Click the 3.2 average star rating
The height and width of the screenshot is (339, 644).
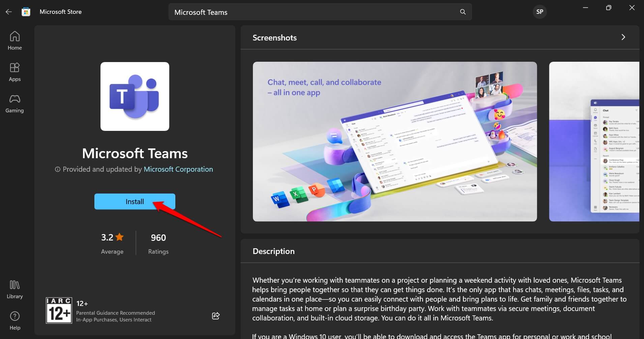pos(112,237)
